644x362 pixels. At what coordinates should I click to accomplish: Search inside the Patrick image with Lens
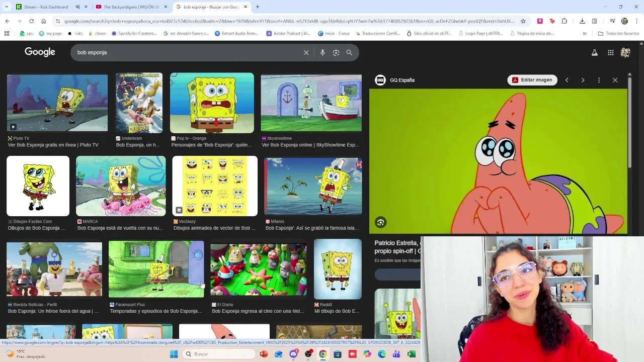380,222
